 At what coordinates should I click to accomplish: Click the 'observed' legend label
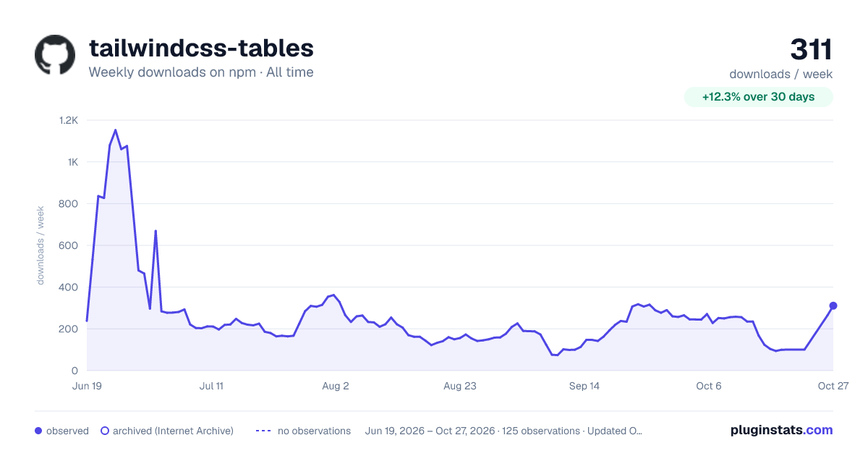[67, 431]
